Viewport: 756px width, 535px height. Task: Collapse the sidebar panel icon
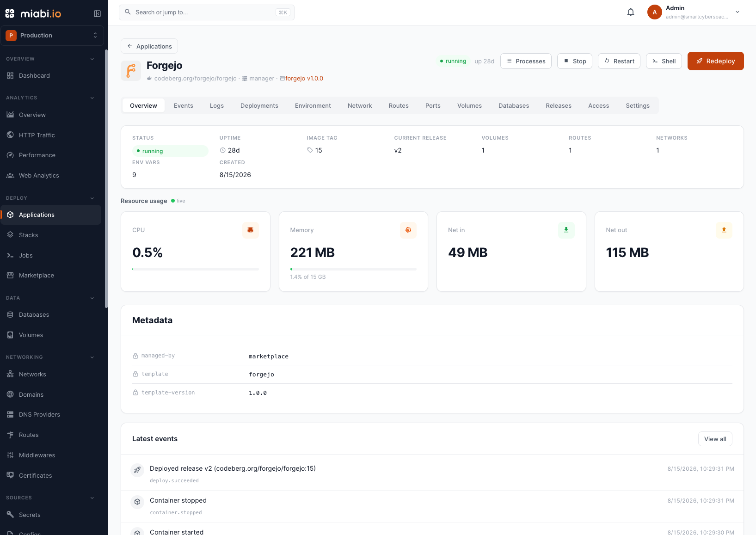coord(97,14)
